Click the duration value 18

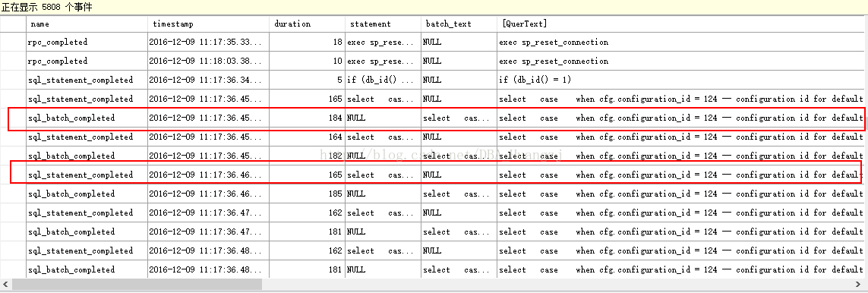coord(338,42)
